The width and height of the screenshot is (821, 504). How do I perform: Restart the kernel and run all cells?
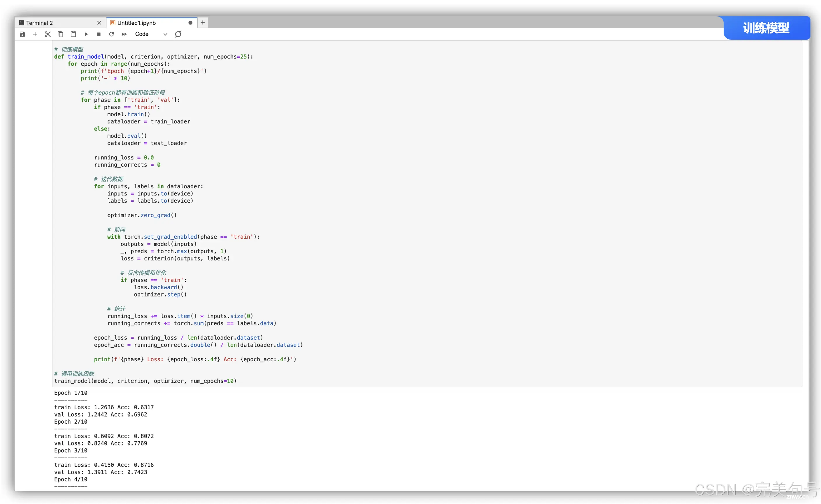click(124, 34)
